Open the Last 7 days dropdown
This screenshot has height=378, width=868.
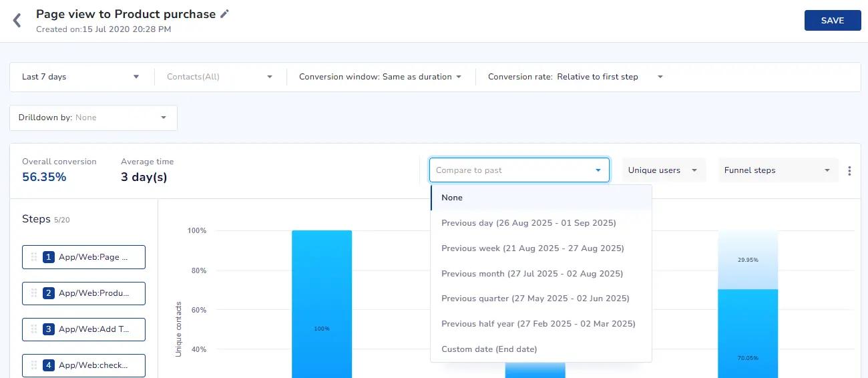[x=80, y=77]
